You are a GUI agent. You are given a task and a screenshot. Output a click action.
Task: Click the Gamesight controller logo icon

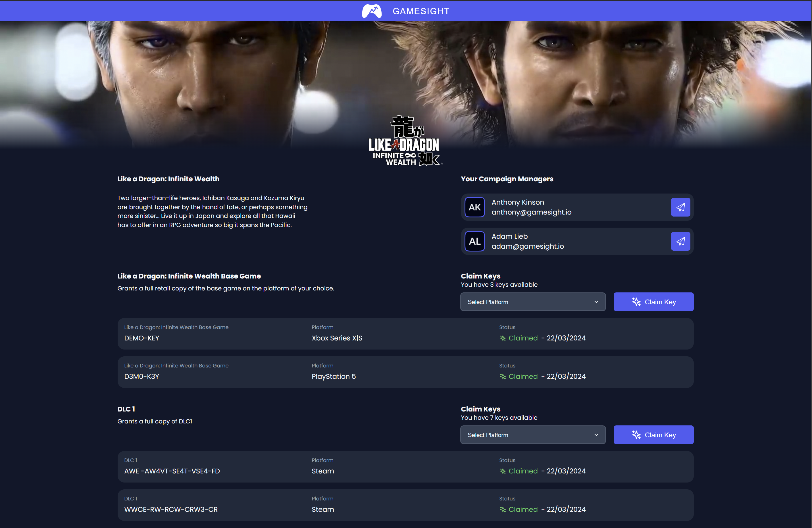pyautogui.click(x=372, y=11)
